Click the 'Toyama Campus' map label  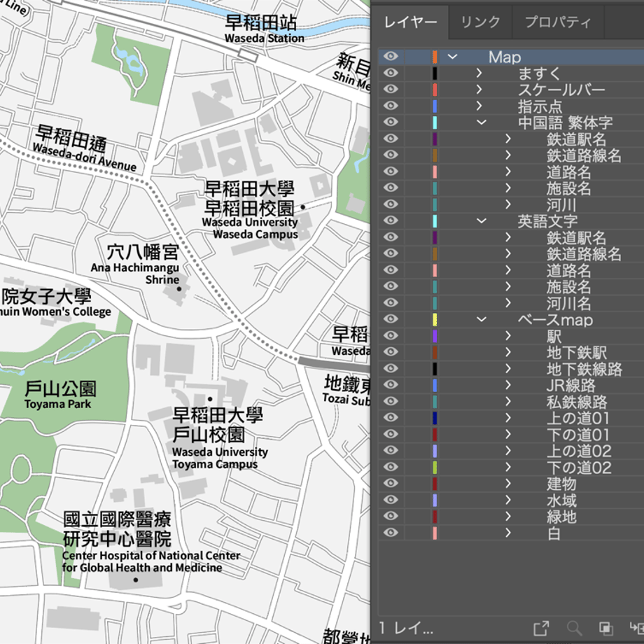[x=215, y=464]
